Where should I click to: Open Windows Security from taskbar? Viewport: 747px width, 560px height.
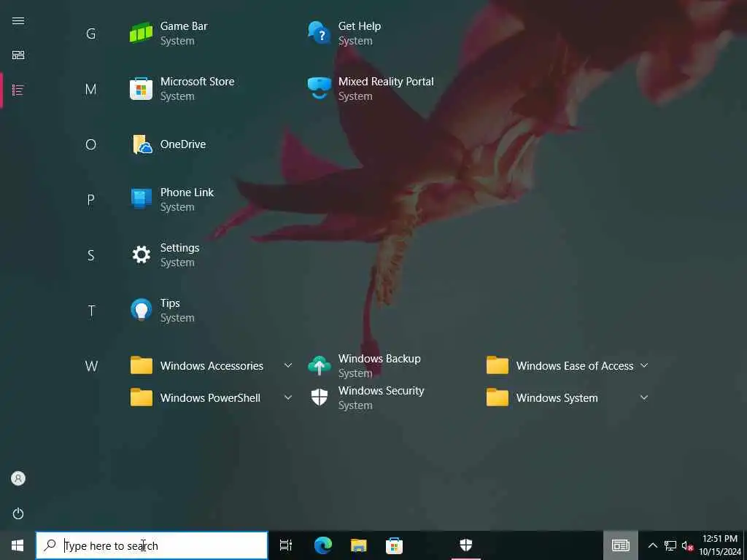tap(466, 545)
